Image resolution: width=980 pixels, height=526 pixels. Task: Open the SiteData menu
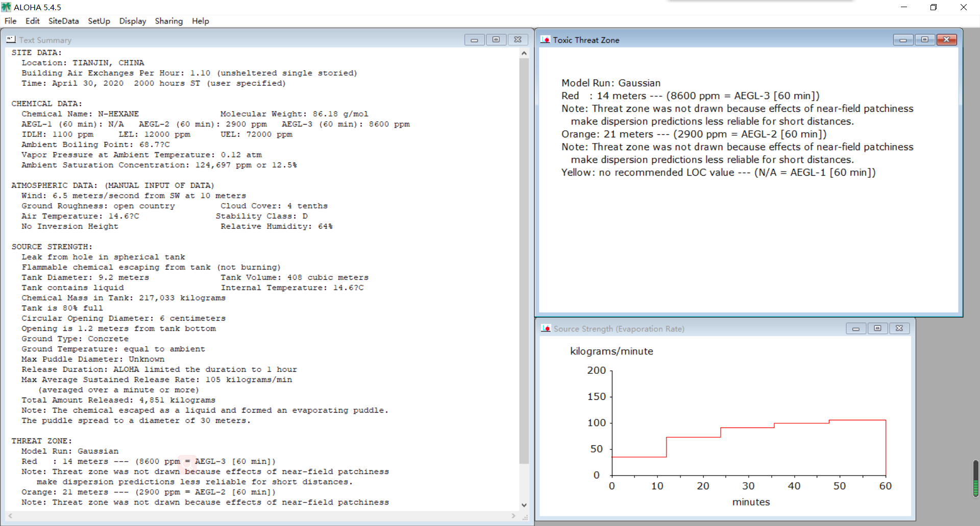coord(63,21)
